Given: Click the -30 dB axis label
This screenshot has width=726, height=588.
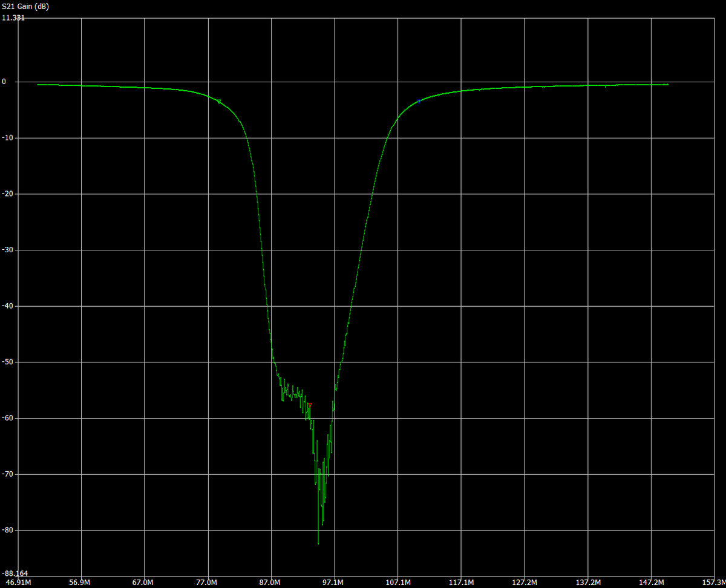Looking at the screenshot, I should pyautogui.click(x=7, y=250).
